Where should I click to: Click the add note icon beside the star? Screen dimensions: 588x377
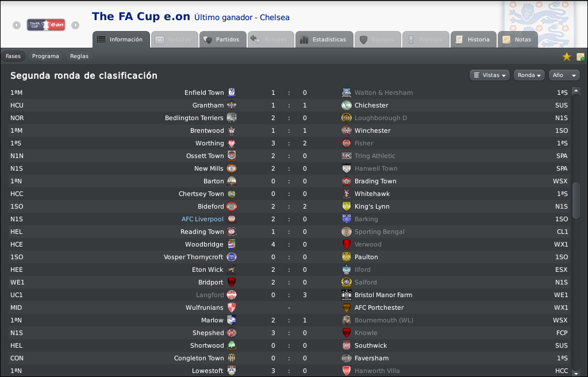point(581,57)
